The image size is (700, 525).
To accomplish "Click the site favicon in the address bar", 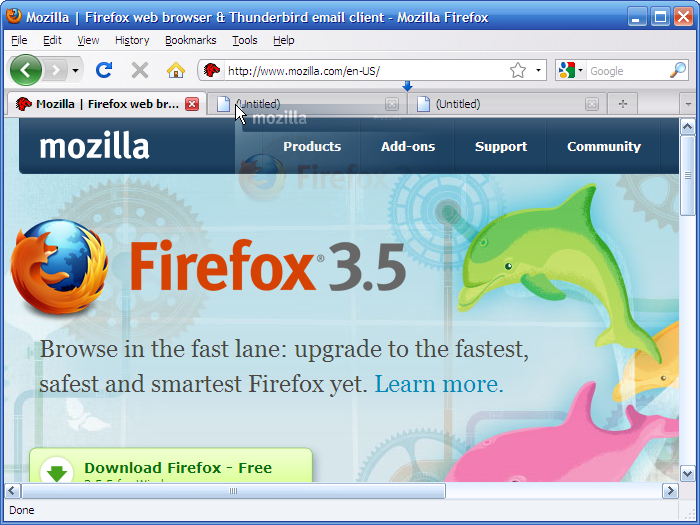I will pos(212,70).
